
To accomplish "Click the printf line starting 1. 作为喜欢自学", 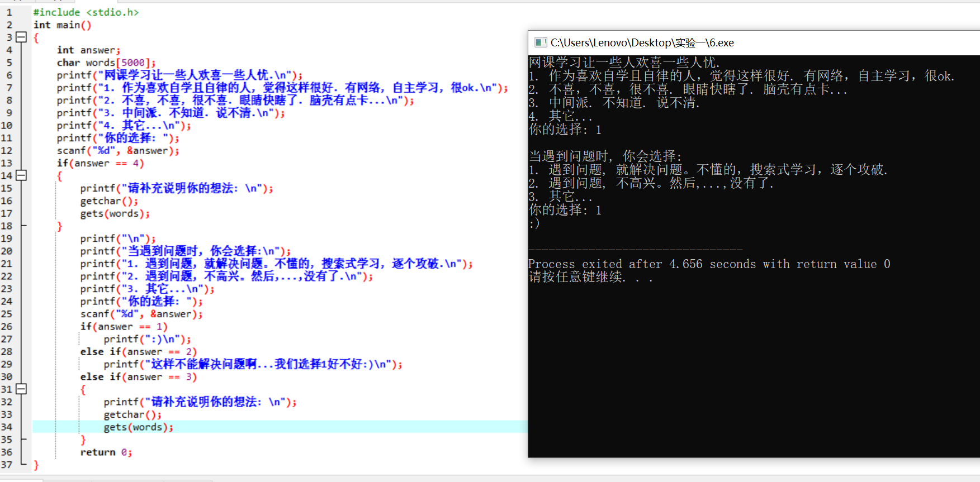I will pos(282,88).
